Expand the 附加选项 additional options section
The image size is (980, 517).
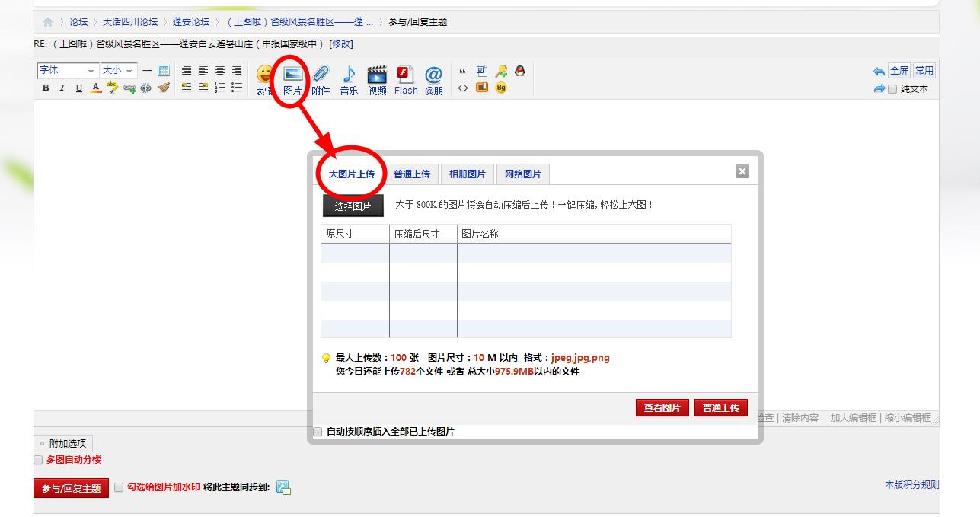pyautogui.click(x=63, y=443)
